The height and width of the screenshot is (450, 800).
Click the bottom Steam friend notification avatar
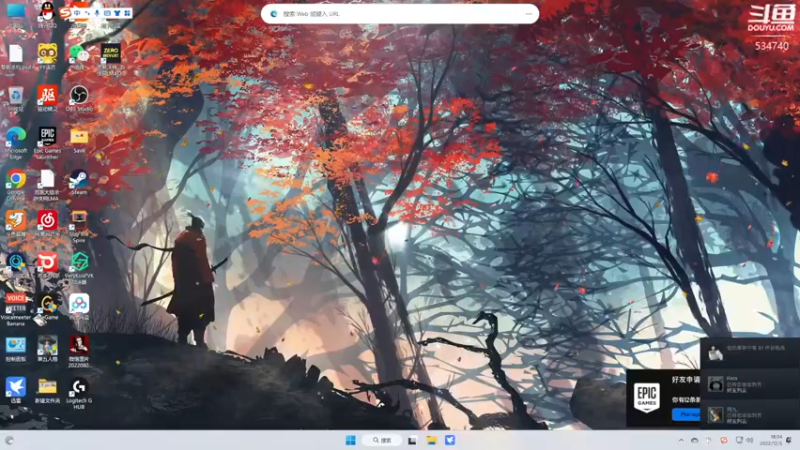[x=716, y=415]
